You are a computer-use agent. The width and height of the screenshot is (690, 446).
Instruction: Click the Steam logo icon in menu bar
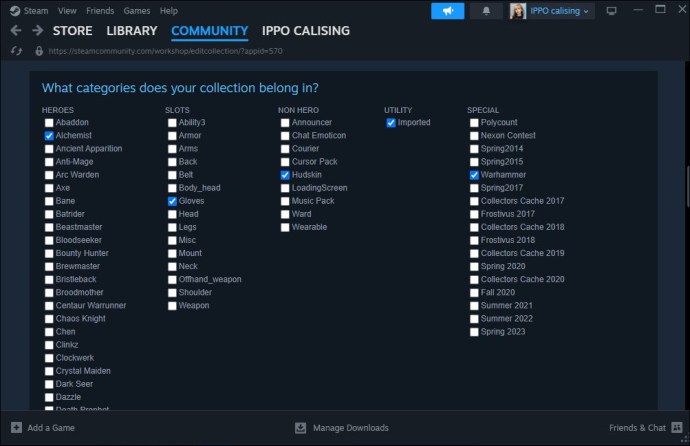pyautogui.click(x=15, y=11)
